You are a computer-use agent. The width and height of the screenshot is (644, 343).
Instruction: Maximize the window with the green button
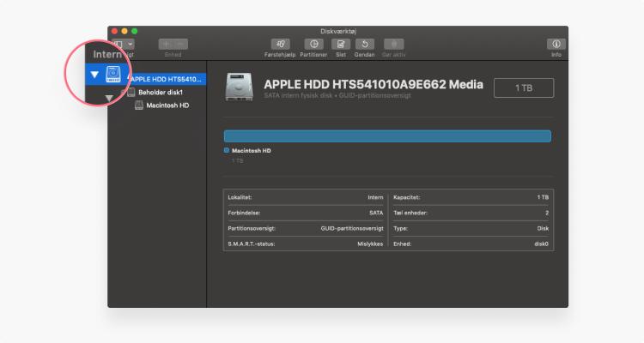click(134, 31)
